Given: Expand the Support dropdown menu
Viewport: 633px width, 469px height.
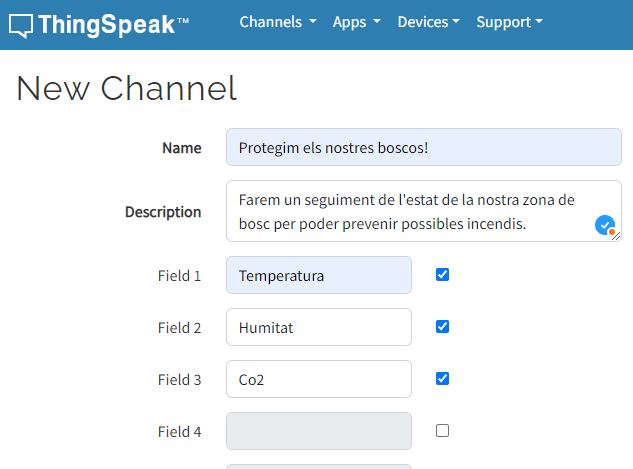Looking at the screenshot, I should click(x=509, y=22).
